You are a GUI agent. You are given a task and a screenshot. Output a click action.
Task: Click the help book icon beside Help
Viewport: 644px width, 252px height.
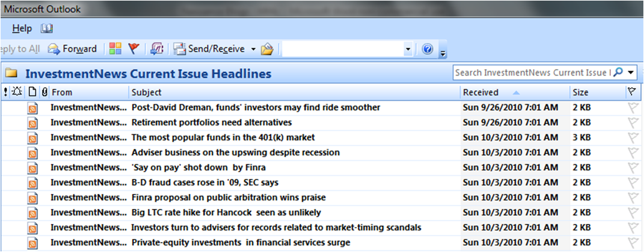pyautogui.click(x=46, y=28)
